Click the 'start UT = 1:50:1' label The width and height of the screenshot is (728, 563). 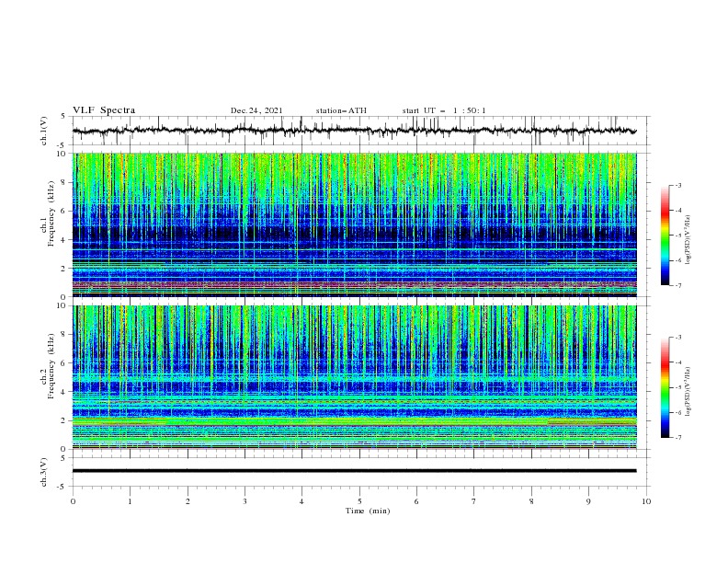click(444, 110)
